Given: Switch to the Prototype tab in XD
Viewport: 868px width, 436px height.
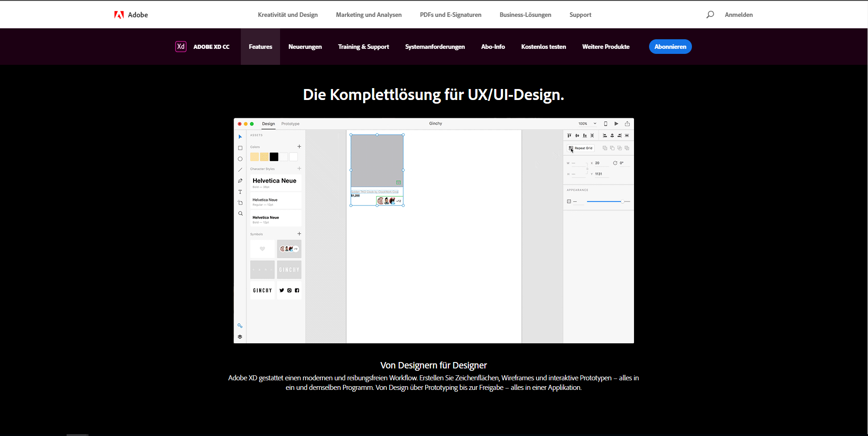Looking at the screenshot, I should coord(291,124).
